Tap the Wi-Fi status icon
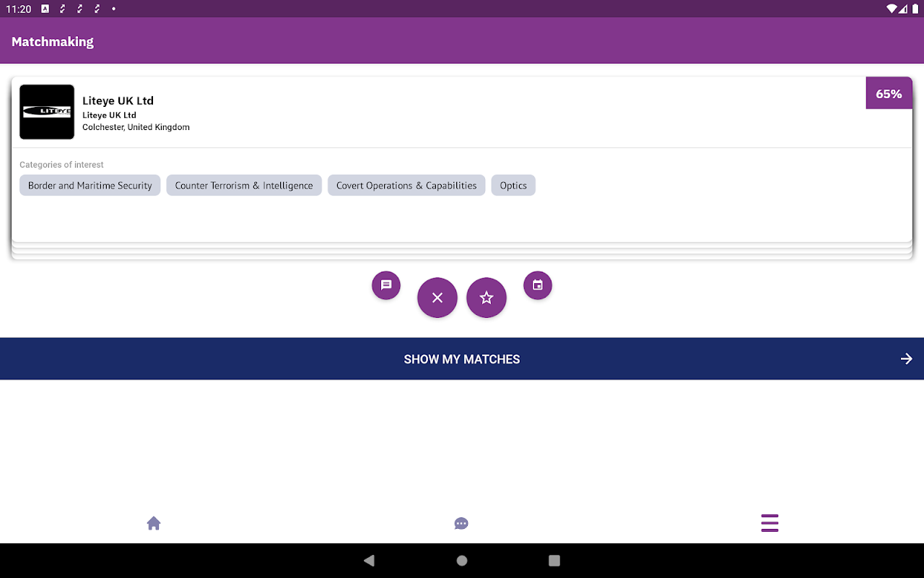This screenshot has width=924, height=578. (892, 9)
